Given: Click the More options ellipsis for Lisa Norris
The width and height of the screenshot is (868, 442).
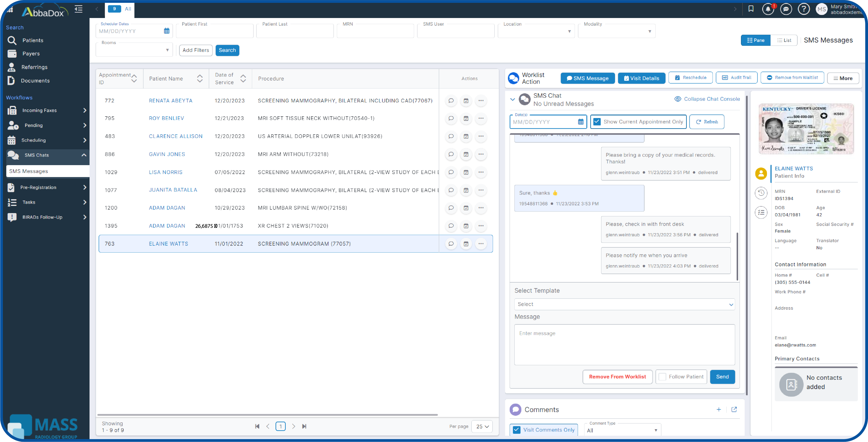Looking at the screenshot, I should (481, 172).
